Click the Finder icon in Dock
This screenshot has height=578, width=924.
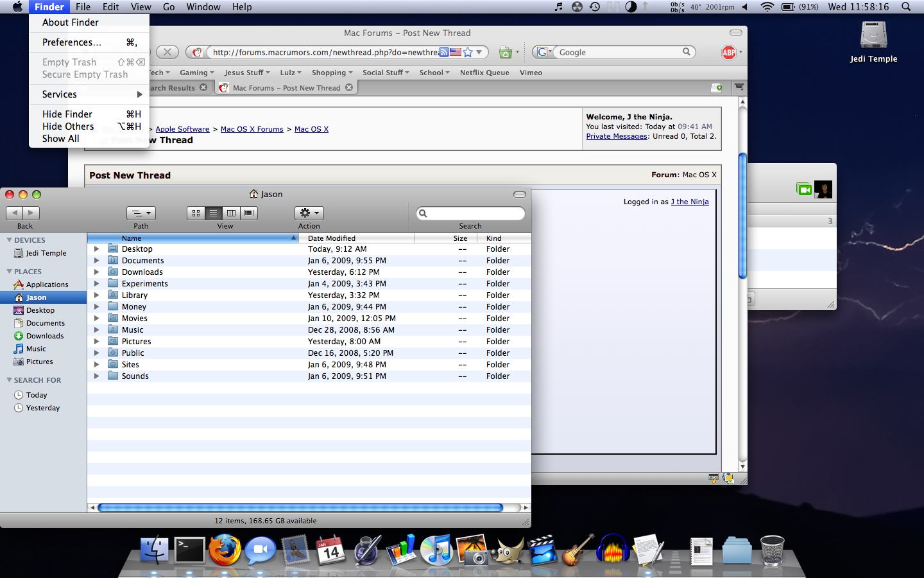[155, 550]
